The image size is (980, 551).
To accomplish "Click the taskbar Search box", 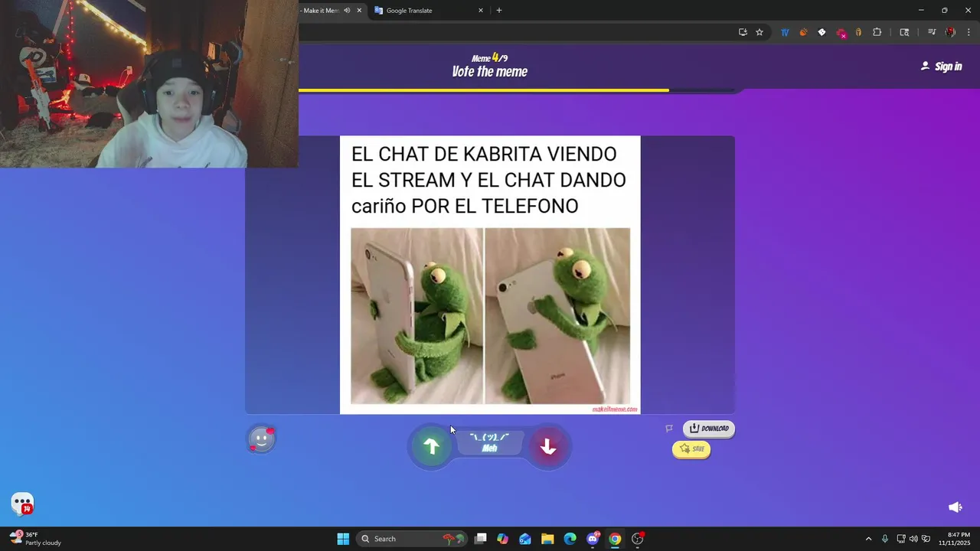I will 413,539.
